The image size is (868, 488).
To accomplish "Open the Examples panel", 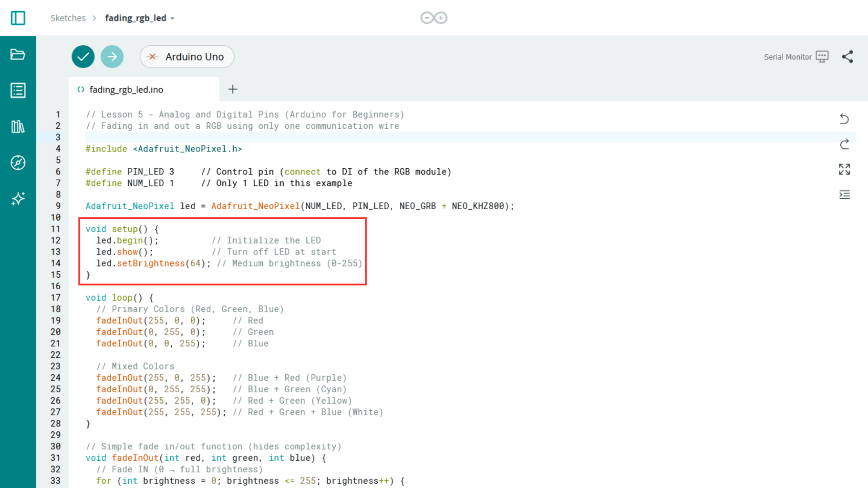I will (x=18, y=90).
